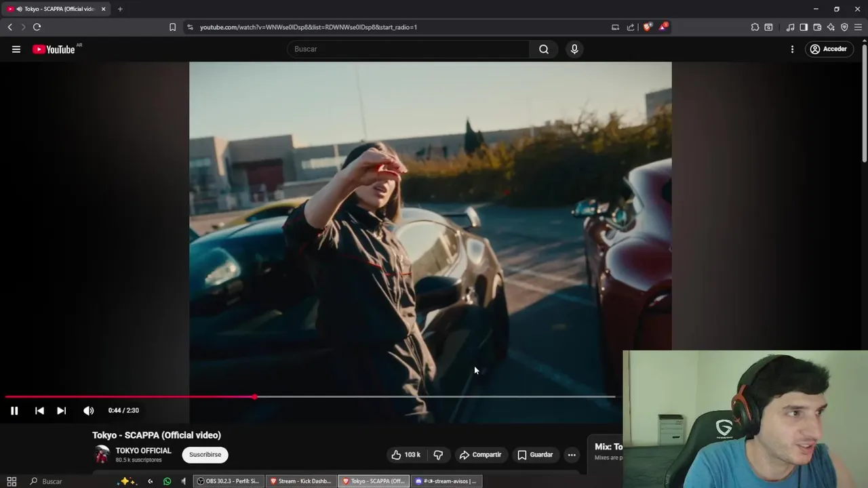This screenshot has width=868, height=488.
Task: Open TOKYO OFFICIAL channel avatar
Action: (102, 454)
